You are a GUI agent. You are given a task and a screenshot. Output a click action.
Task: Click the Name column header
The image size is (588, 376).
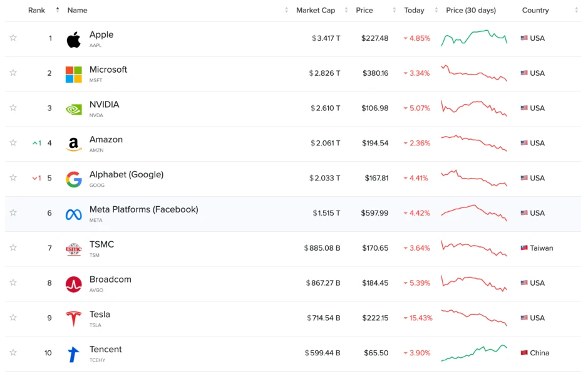(x=77, y=10)
